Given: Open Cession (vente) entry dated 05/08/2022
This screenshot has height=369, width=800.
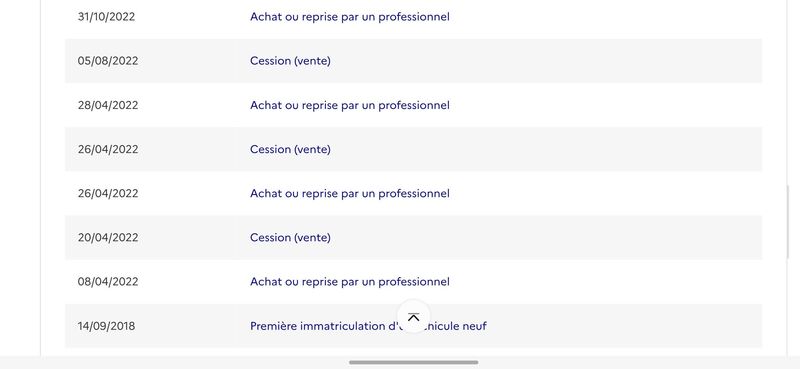Looking at the screenshot, I should pyautogui.click(x=290, y=61).
